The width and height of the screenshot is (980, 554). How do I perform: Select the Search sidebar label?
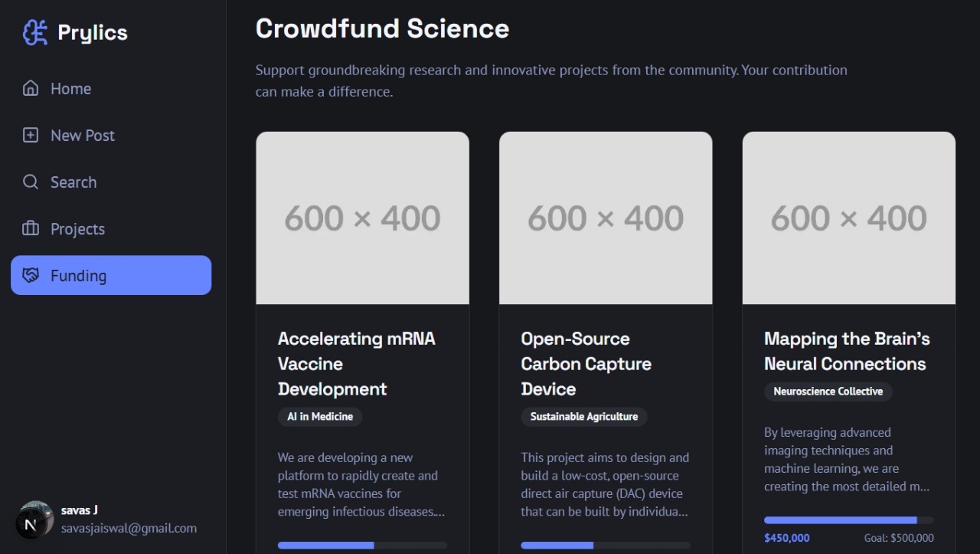click(x=73, y=182)
